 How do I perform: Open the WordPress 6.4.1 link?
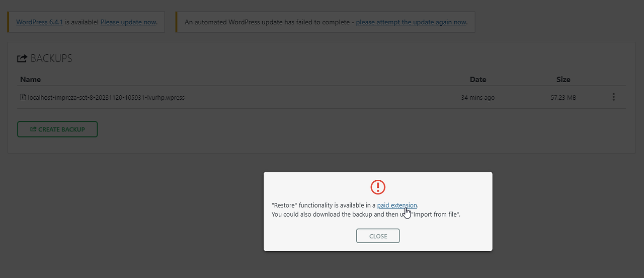[x=39, y=22]
